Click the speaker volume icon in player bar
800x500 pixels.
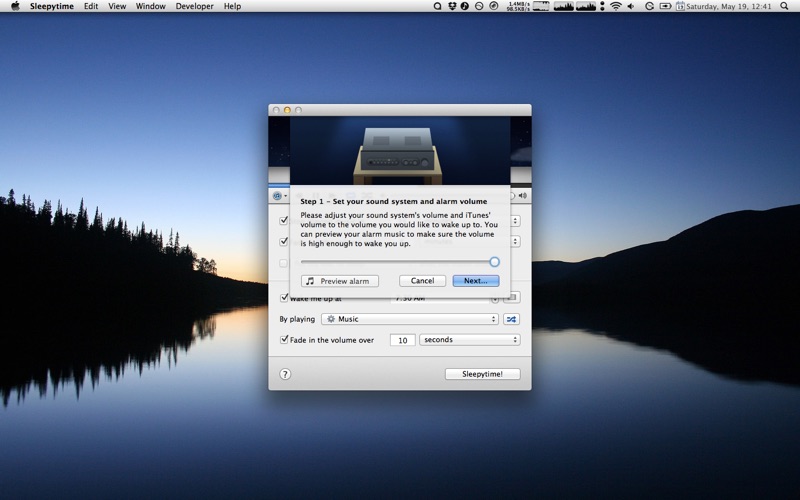[522, 195]
